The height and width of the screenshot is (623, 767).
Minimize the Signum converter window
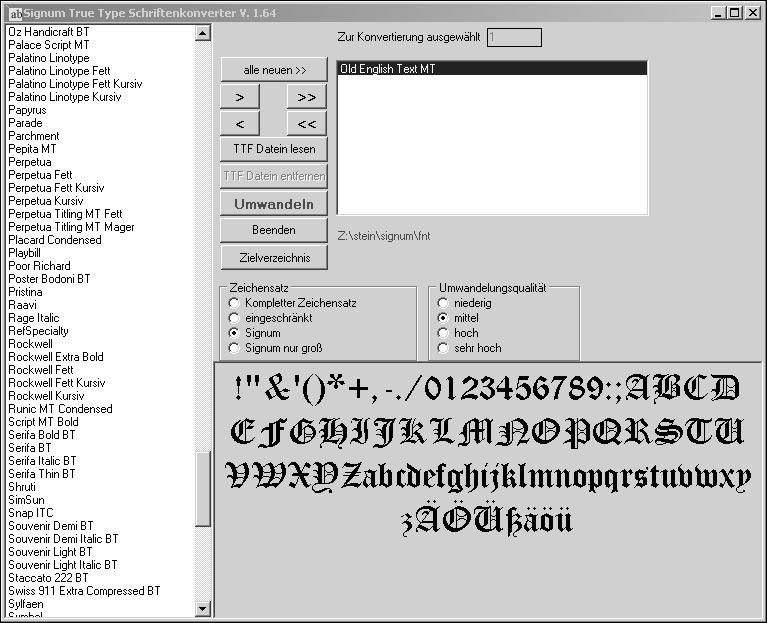pos(718,13)
